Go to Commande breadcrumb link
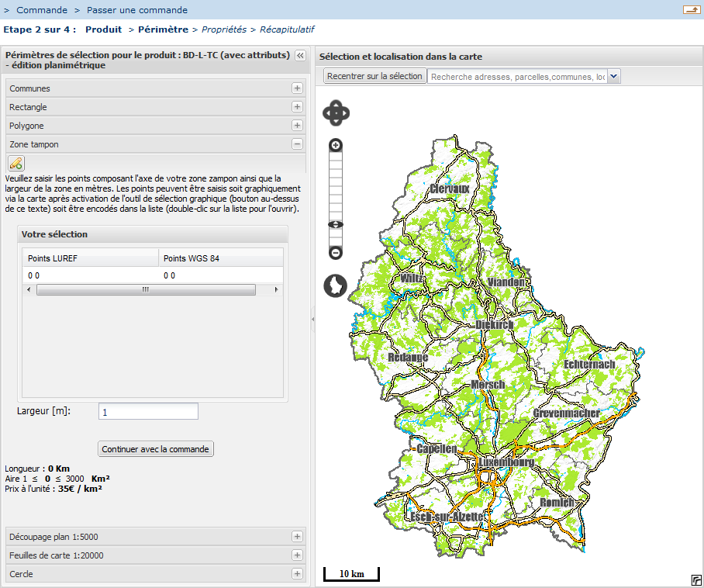The height and width of the screenshot is (588, 704). pyautogui.click(x=42, y=10)
